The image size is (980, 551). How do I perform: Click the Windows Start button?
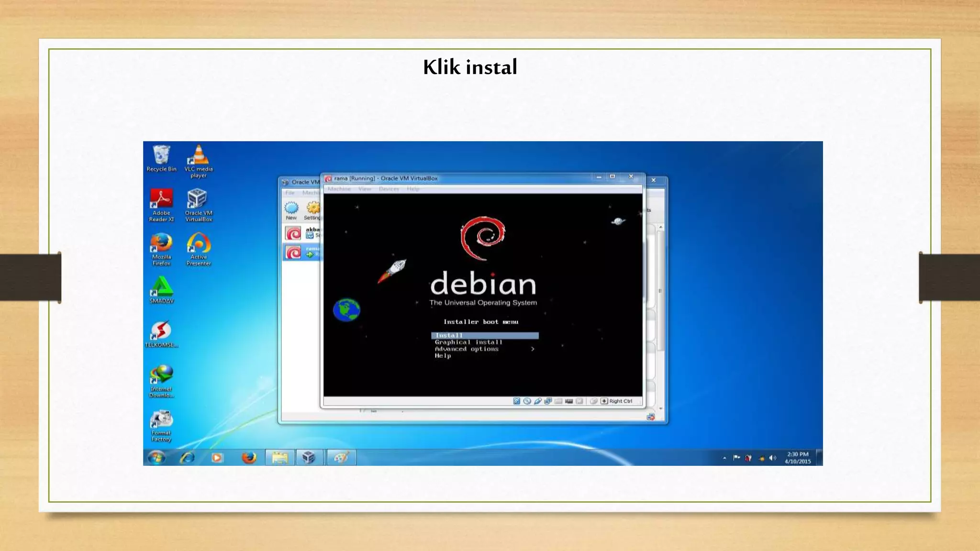click(x=156, y=458)
